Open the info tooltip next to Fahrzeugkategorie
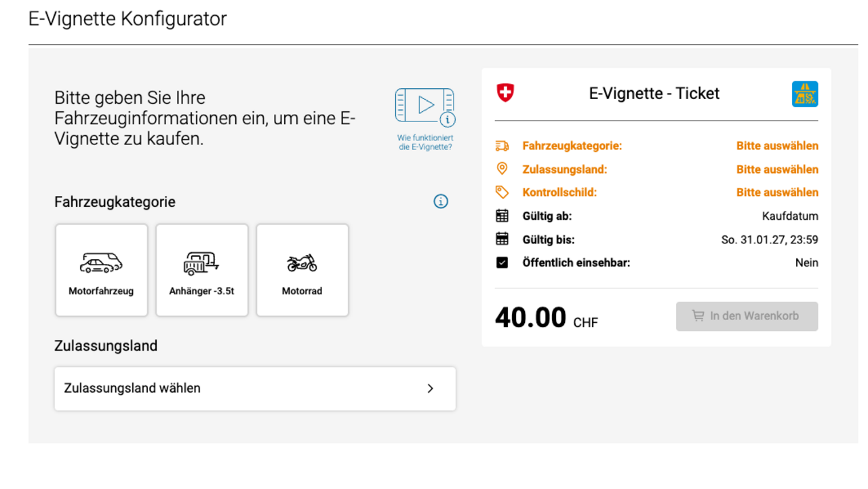This screenshot has height=489, width=868. click(440, 201)
